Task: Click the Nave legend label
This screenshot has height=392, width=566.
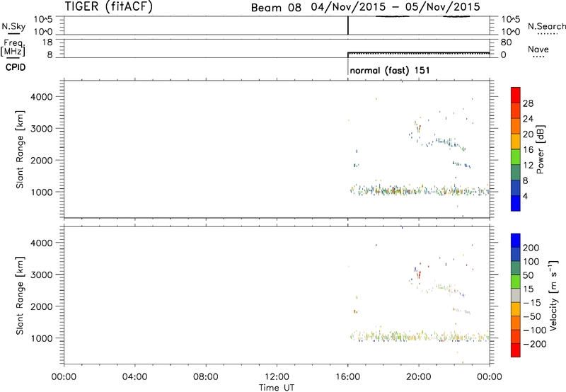Action: [538, 49]
